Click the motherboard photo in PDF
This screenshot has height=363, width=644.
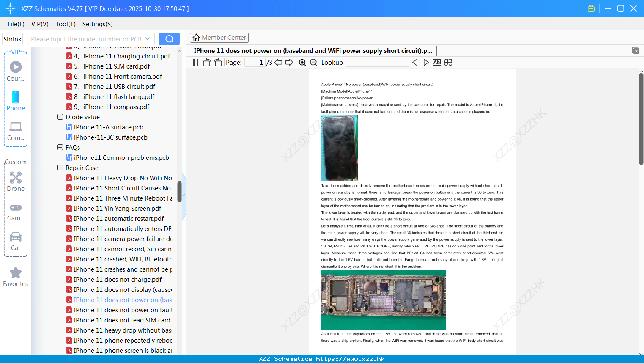coord(384,300)
